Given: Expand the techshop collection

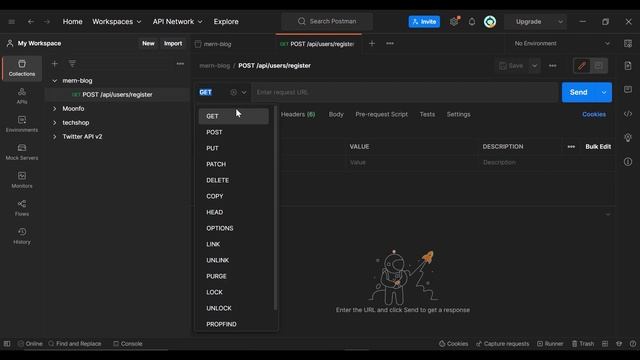Looking at the screenshot, I should (55, 122).
